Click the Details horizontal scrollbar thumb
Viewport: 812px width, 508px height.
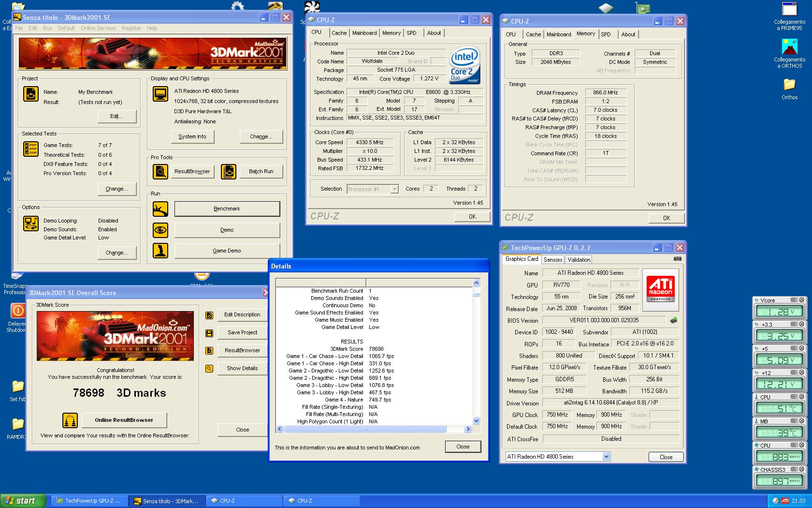pyautogui.click(x=365, y=429)
